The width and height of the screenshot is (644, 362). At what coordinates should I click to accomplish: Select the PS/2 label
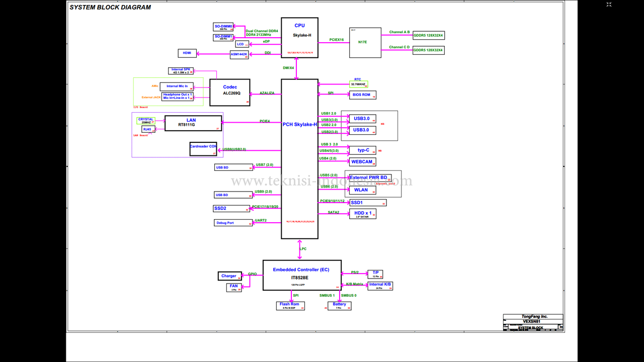click(355, 273)
